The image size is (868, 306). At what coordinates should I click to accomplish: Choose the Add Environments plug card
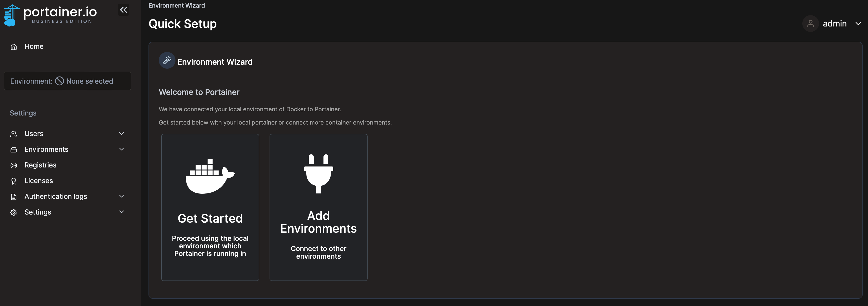point(318,207)
